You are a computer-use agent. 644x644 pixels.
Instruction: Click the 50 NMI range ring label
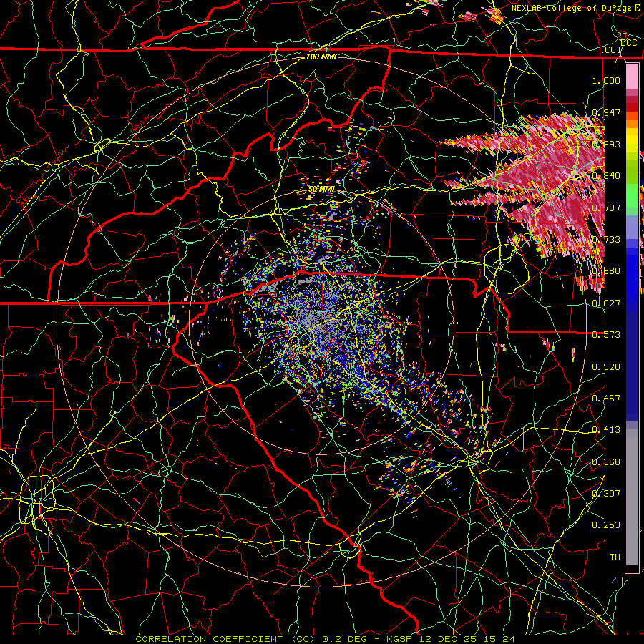point(321,190)
